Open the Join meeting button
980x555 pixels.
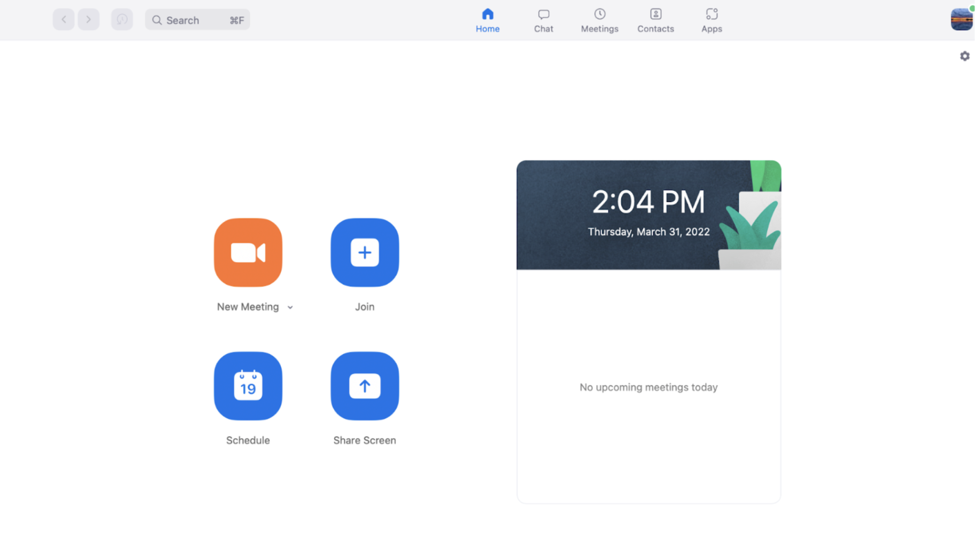(x=365, y=252)
